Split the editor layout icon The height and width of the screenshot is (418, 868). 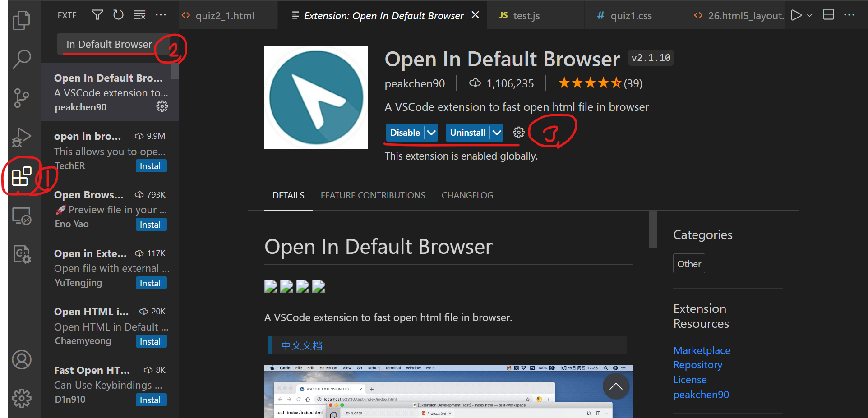pyautogui.click(x=828, y=15)
